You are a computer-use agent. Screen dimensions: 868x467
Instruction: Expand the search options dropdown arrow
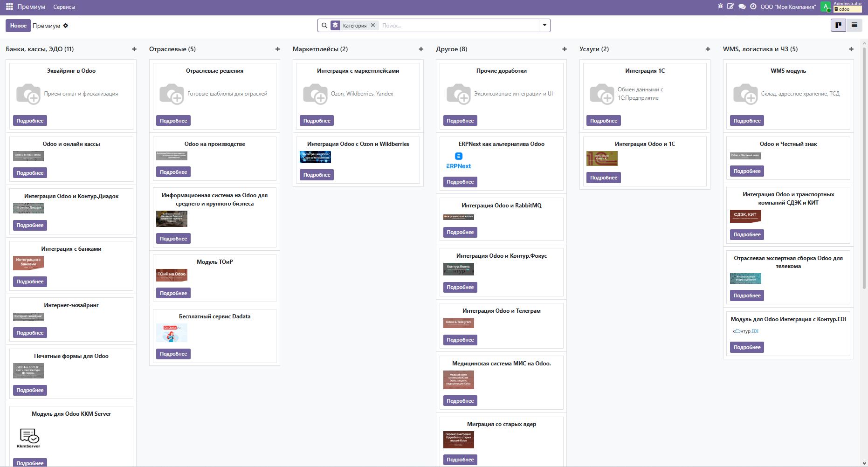coord(544,25)
